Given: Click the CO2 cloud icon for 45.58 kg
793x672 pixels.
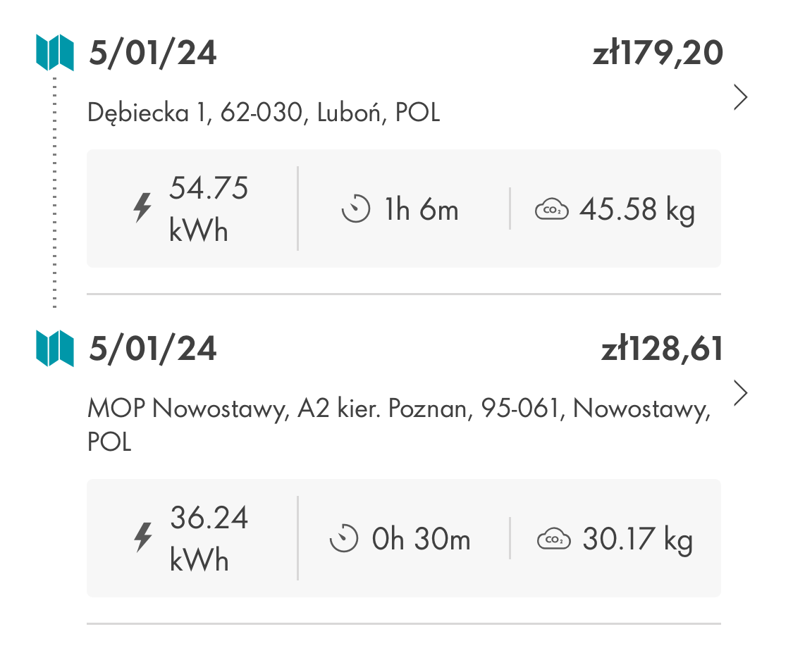Looking at the screenshot, I should click(551, 209).
